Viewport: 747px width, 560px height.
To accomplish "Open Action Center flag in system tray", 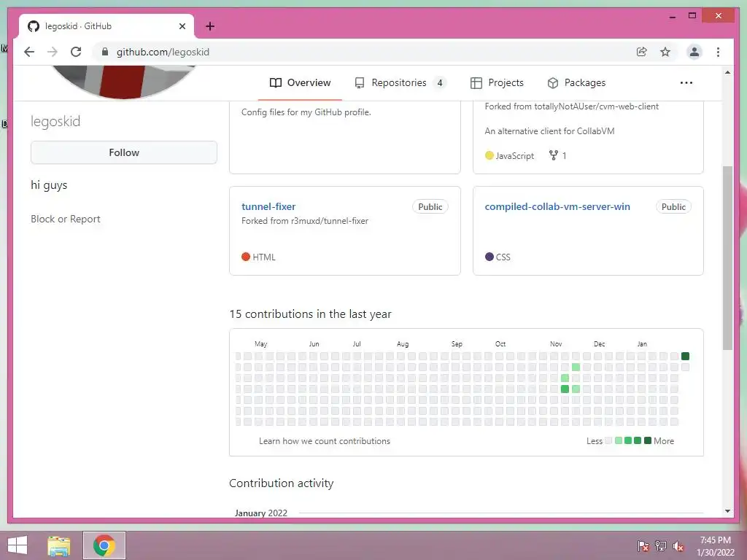I will point(643,546).
